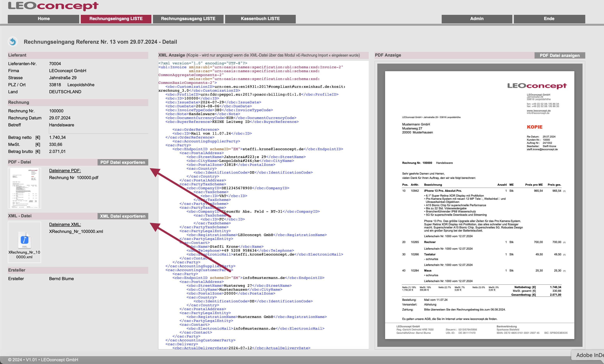This screenshot has height=364, width=604.
Task: Click Betrag brutto value 2.071,01
Action: tap(57, 152)
